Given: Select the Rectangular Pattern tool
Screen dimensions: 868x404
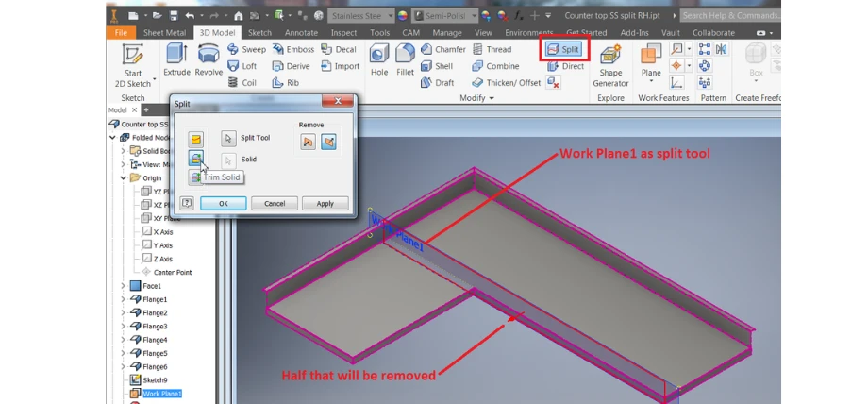Looking at the screenshot, I should pos(704,49).
